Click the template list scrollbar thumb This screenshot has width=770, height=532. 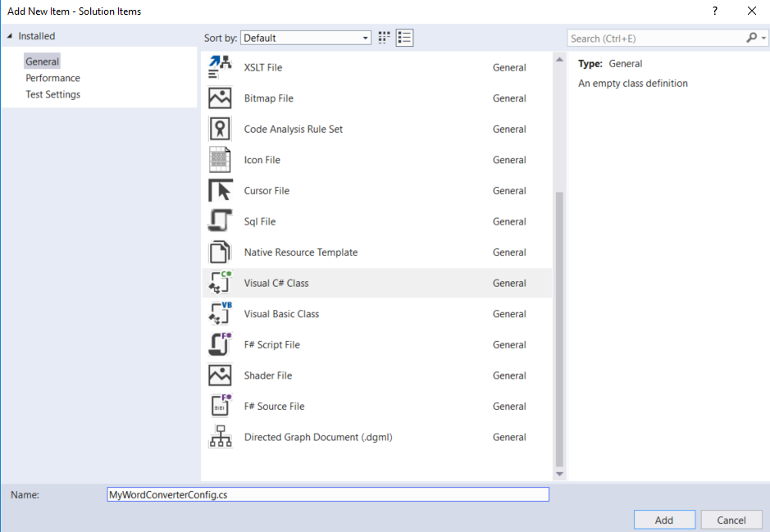coord(558,329)
